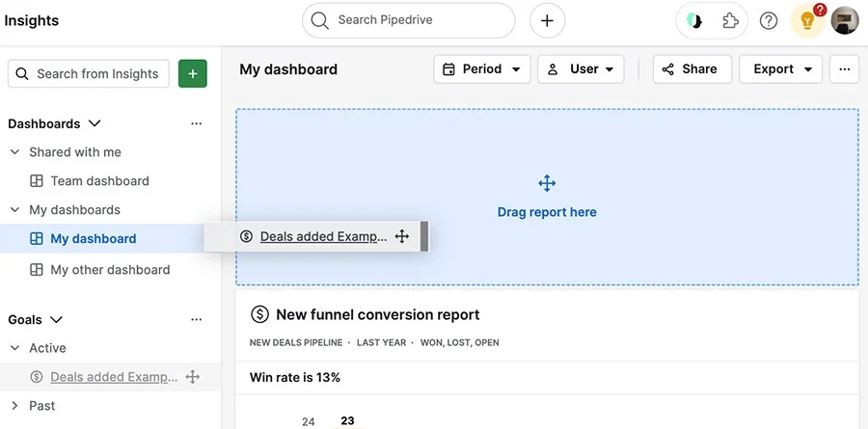Collapse the Shared with me group

(14, 152)
